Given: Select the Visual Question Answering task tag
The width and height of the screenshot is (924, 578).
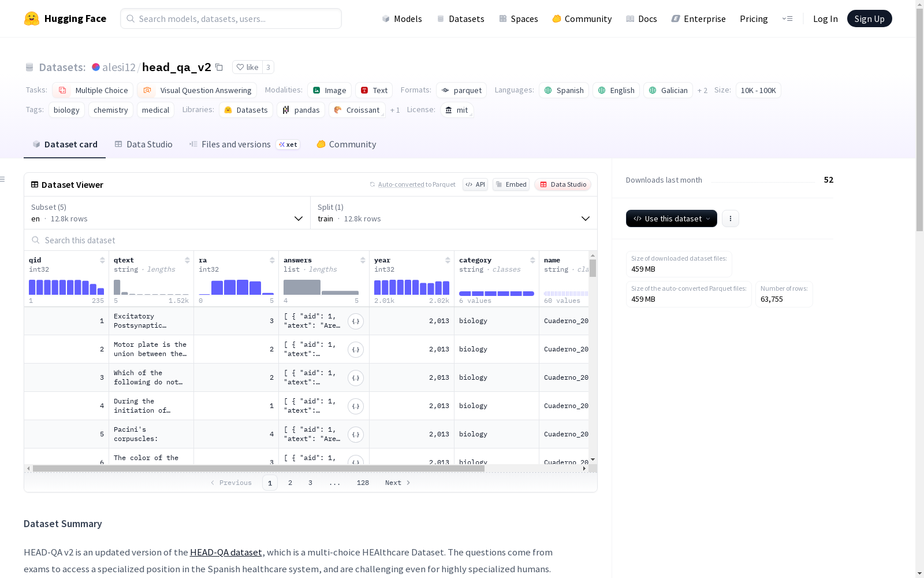Looking at the screenshot, I should coord(197,90).
